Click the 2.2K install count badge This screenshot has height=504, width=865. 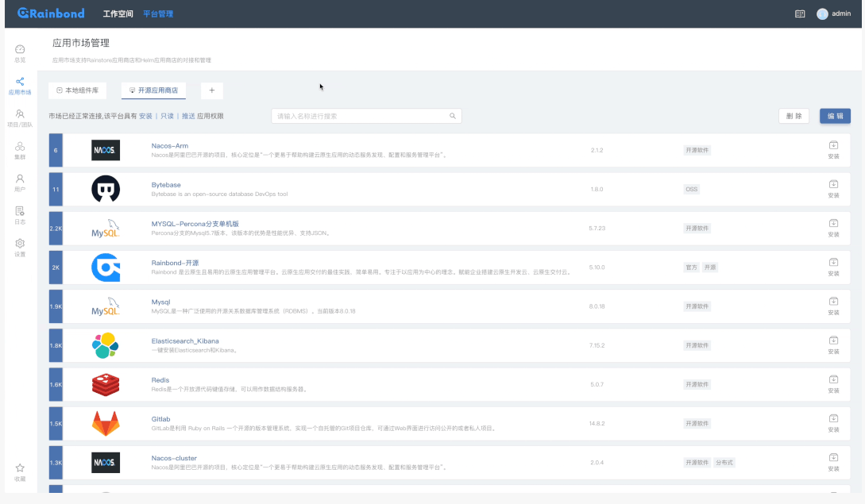(56, 229)
